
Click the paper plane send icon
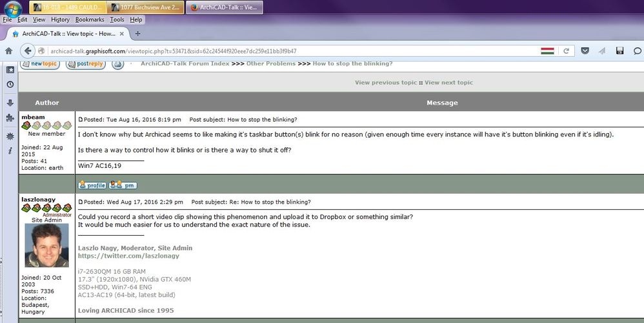pyautogui.click(x=602, y=51)
